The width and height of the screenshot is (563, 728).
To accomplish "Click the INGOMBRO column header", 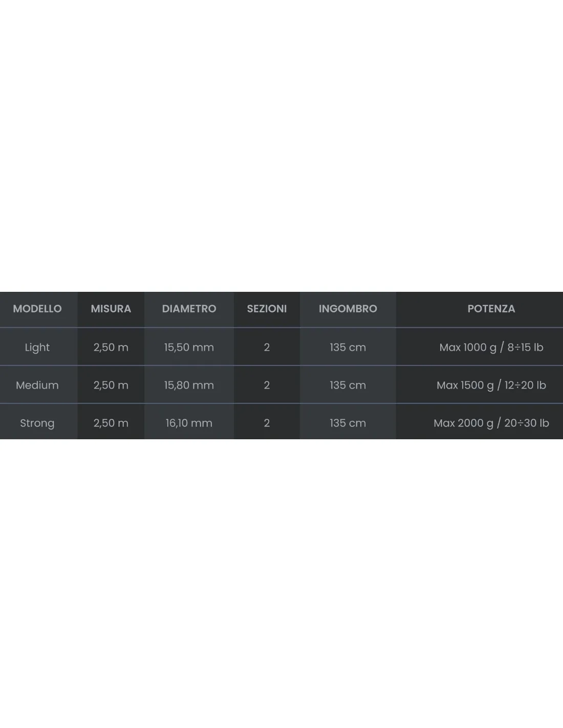I will (348, 309).
